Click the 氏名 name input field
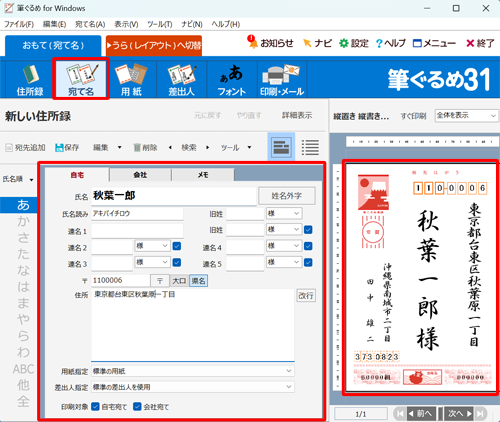 tap(174, 196)
